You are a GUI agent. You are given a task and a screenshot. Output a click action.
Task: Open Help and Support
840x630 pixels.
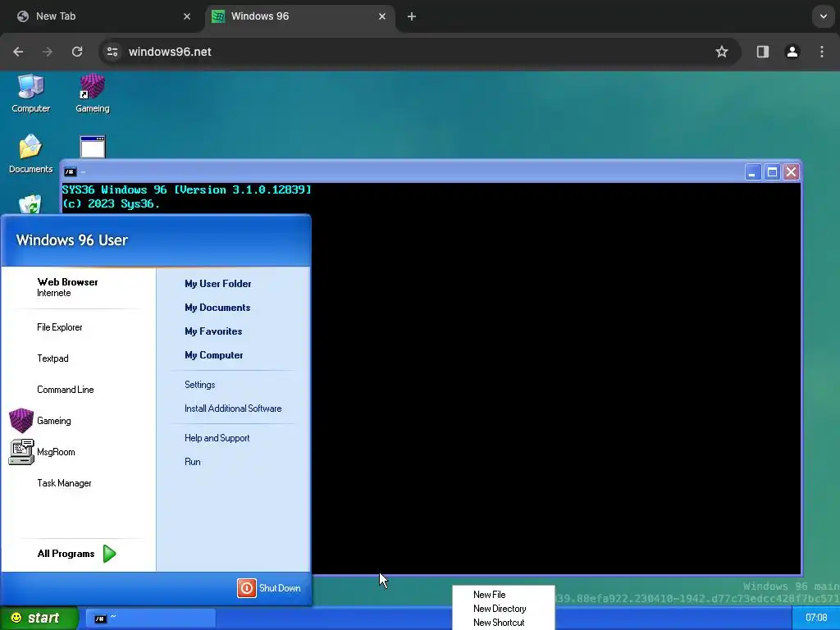[217, 438]
